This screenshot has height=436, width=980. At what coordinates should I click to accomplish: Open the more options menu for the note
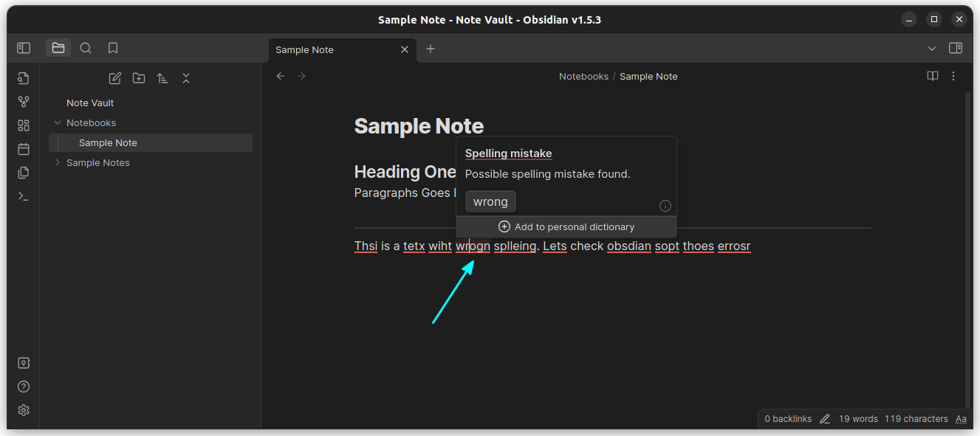pyautogui.click(x=953, y=76)
